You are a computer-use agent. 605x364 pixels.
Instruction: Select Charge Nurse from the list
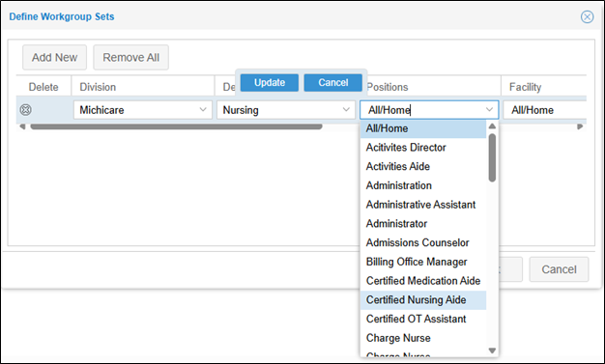[x=423, y=338]
